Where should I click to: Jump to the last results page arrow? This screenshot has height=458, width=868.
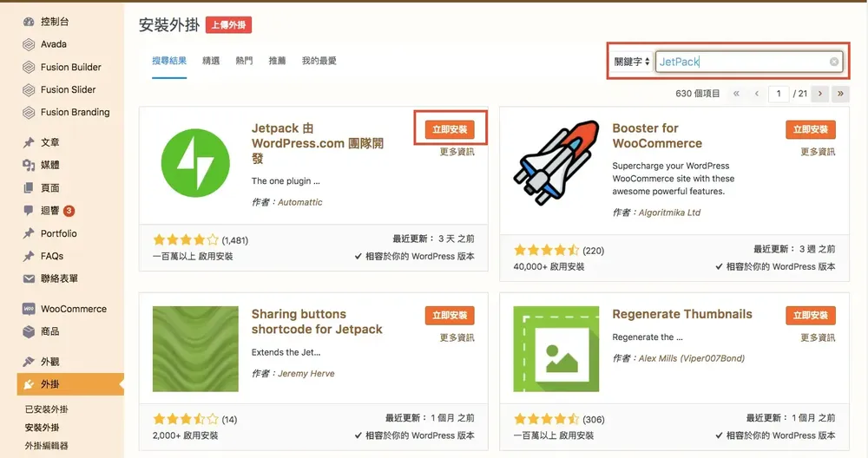(x=840, y=94)
